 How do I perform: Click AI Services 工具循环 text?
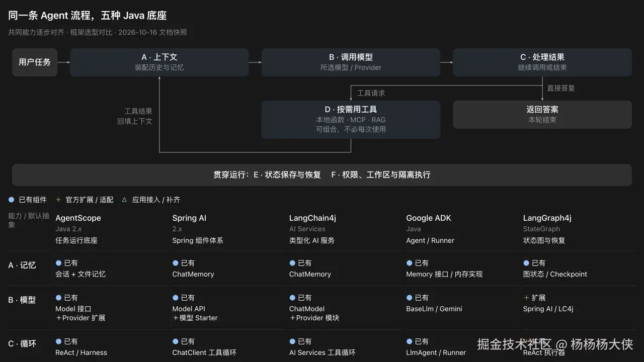pyautogui.click(x=323, y=352)
